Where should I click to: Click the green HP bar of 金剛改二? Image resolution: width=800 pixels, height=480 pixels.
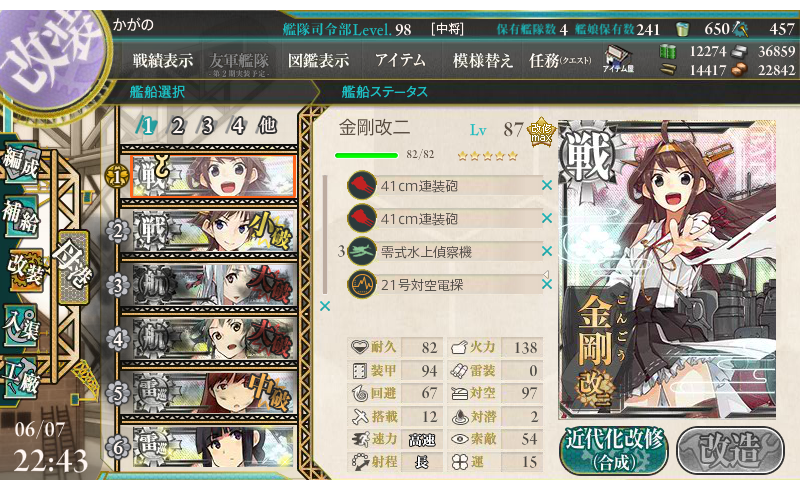[366, 156]
